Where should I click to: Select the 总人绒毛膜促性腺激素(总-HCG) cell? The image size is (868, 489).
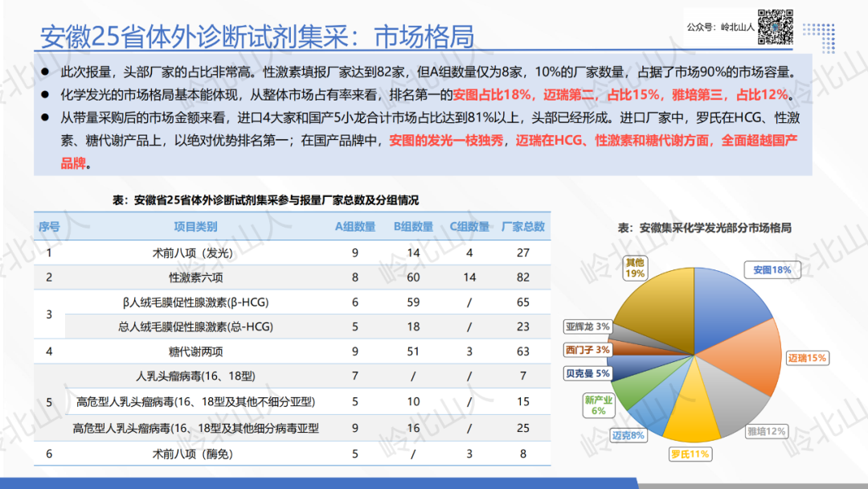click(195, 327)
